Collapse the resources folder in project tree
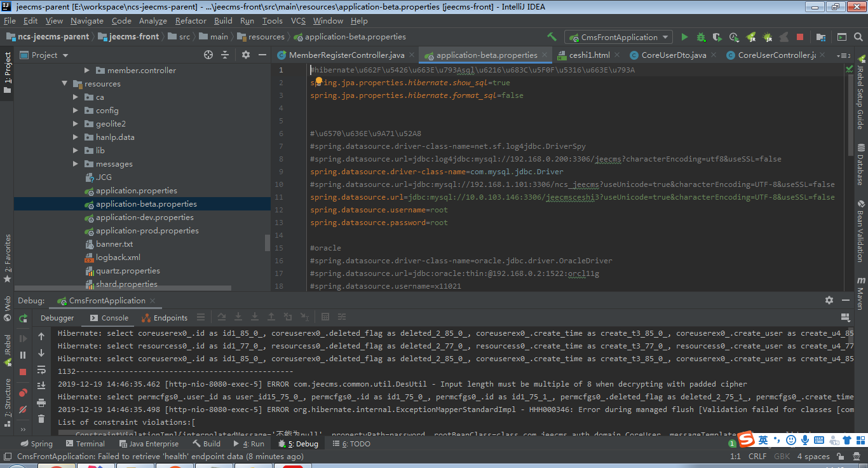This screenshot has height=468, width=868. (65, 84)
